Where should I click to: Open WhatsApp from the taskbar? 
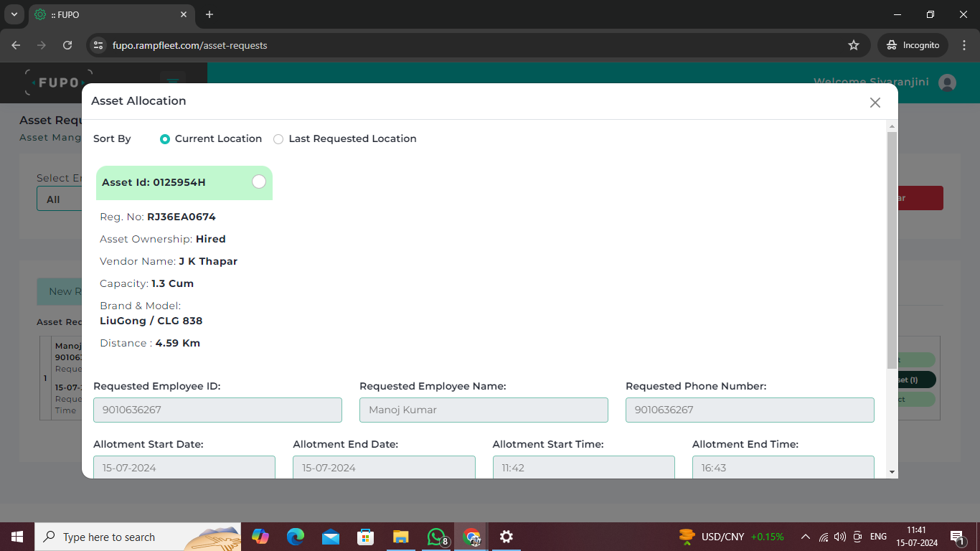[x=436, y=537]
